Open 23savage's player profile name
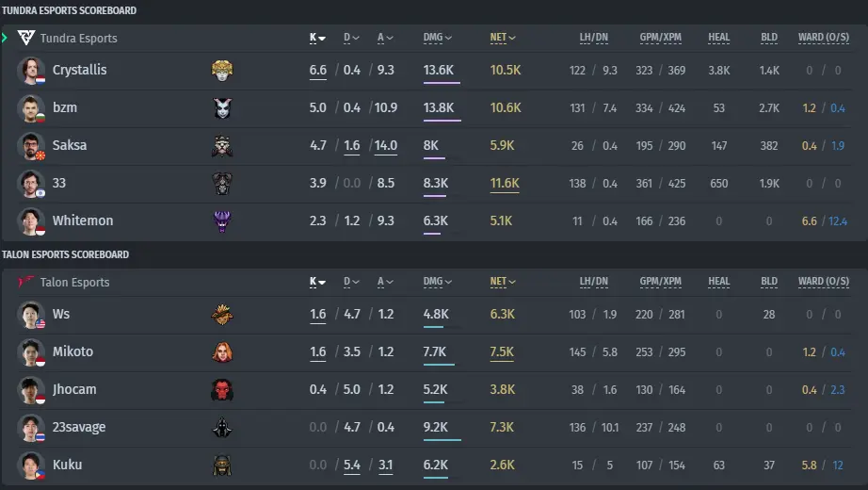 click(x=79, y=427)
